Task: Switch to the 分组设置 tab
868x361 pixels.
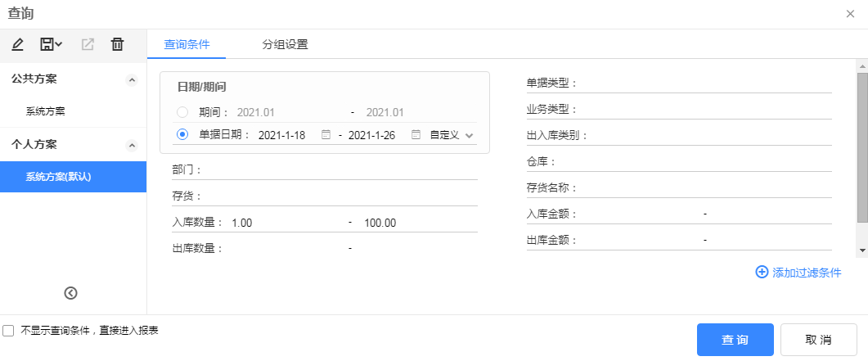Action: tap(285, 44)
